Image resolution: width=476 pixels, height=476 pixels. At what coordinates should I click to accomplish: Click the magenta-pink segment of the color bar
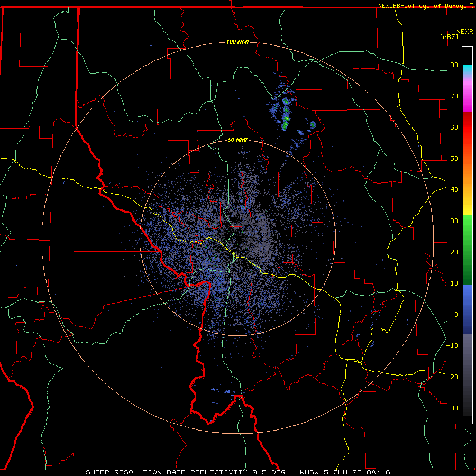467,94
